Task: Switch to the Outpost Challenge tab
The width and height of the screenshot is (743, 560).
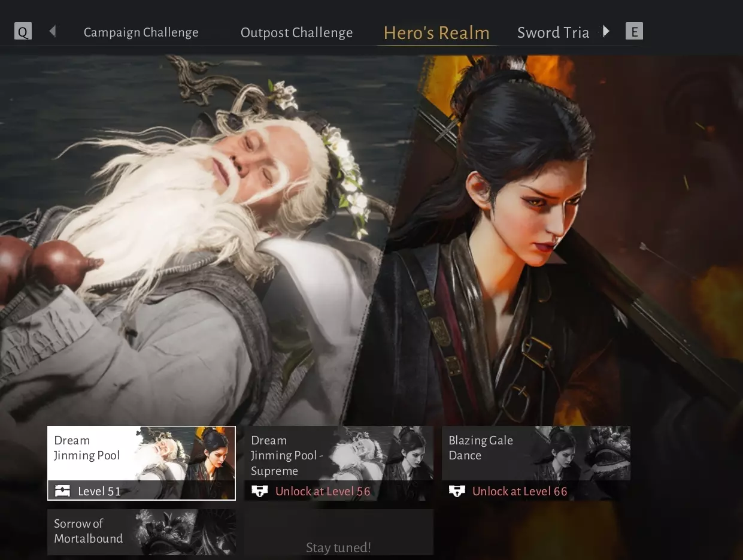Action: click(x=296, y=32)
